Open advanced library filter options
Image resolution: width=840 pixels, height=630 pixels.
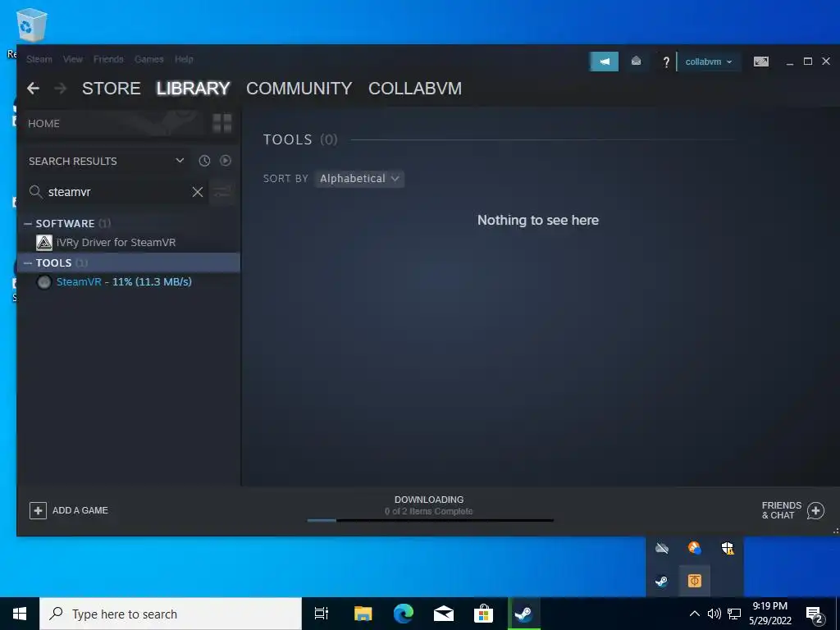tap(221, 192)
